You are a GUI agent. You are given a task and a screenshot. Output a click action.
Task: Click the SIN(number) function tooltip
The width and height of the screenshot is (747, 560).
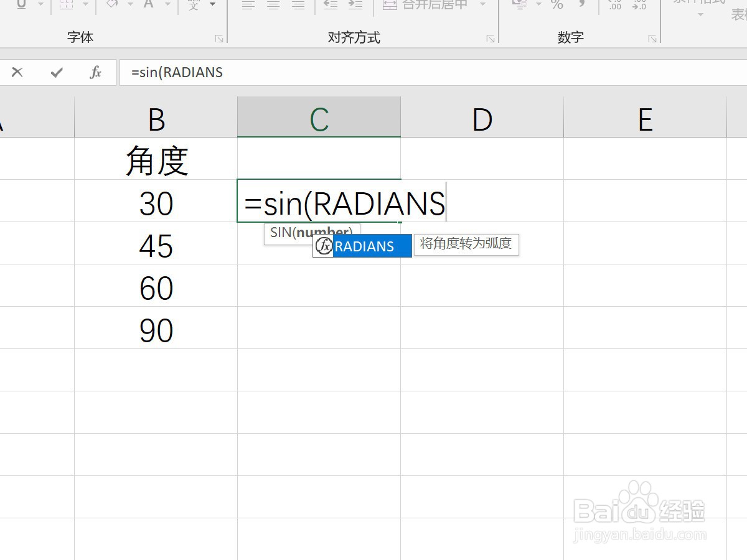(312, 233)
